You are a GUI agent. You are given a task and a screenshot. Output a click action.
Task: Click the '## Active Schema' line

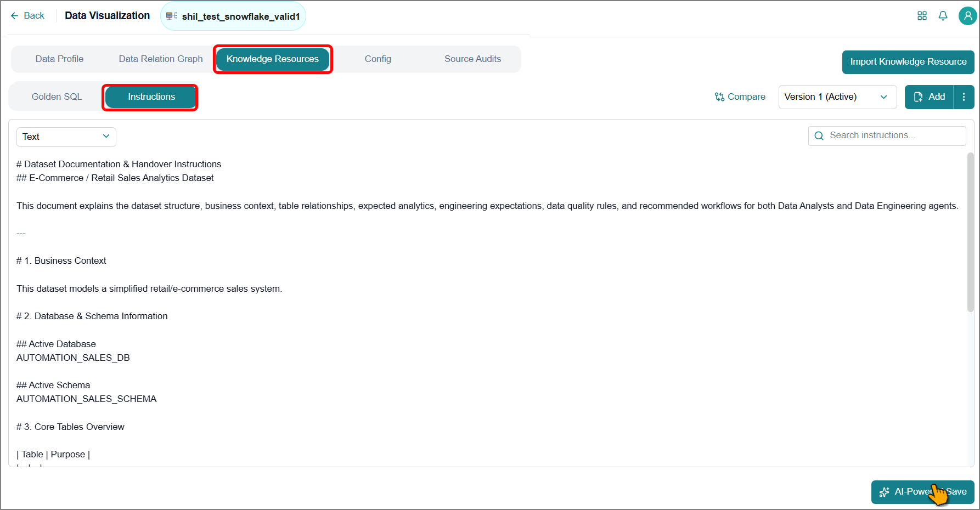pyautogui.click(x=53, y=385)
